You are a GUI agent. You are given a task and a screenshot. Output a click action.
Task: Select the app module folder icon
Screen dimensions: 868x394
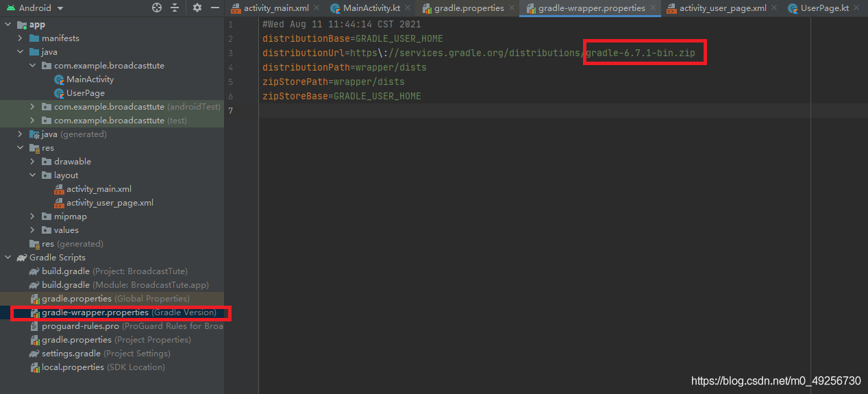pos(22,25)
